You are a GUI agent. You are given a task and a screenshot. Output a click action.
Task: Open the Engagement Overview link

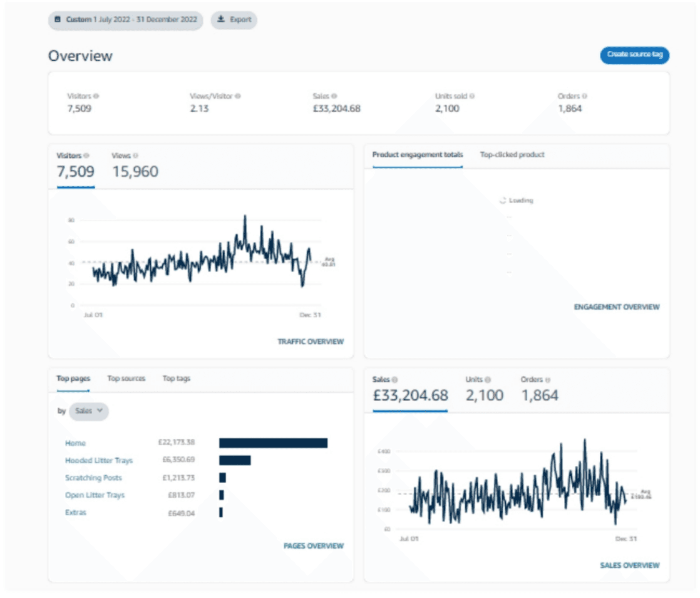(x=617, y=307)
